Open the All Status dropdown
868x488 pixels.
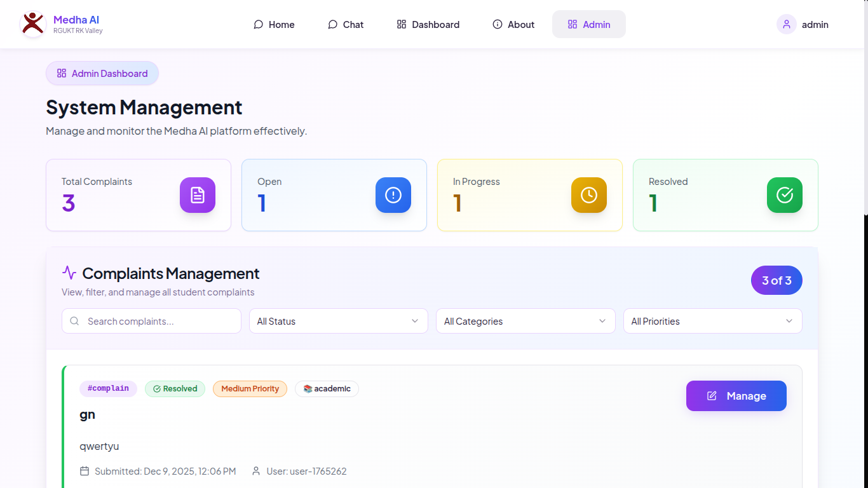[339, 321]
